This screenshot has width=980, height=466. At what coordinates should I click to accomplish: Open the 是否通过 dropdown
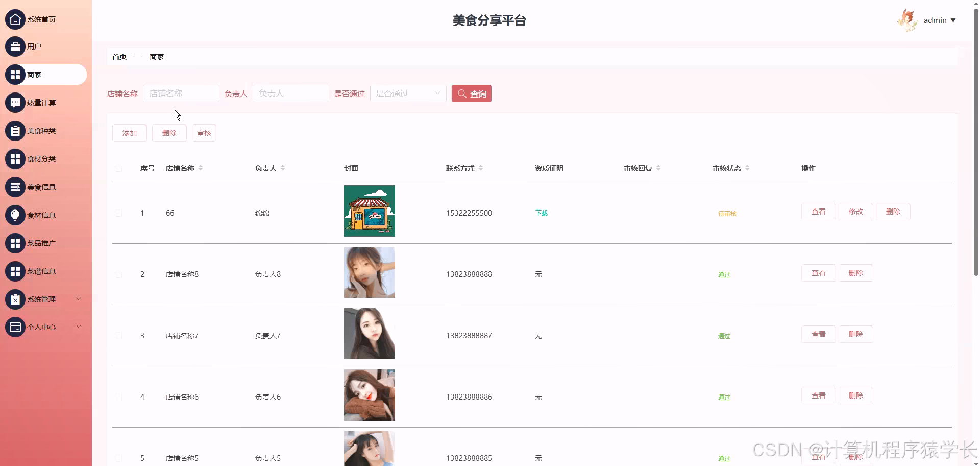pos(408,94)
